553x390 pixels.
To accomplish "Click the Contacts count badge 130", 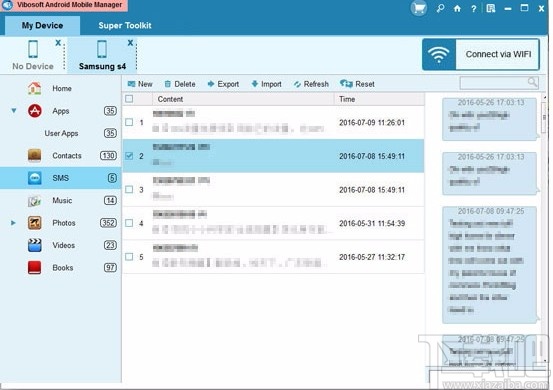I will click(108, 156).
